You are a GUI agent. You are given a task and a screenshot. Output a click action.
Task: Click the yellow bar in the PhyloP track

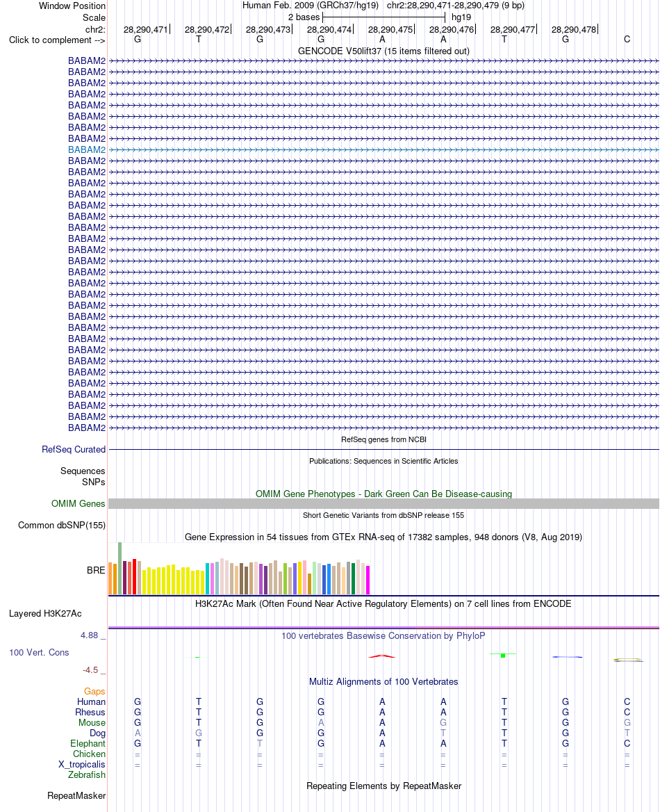(627, 660)
